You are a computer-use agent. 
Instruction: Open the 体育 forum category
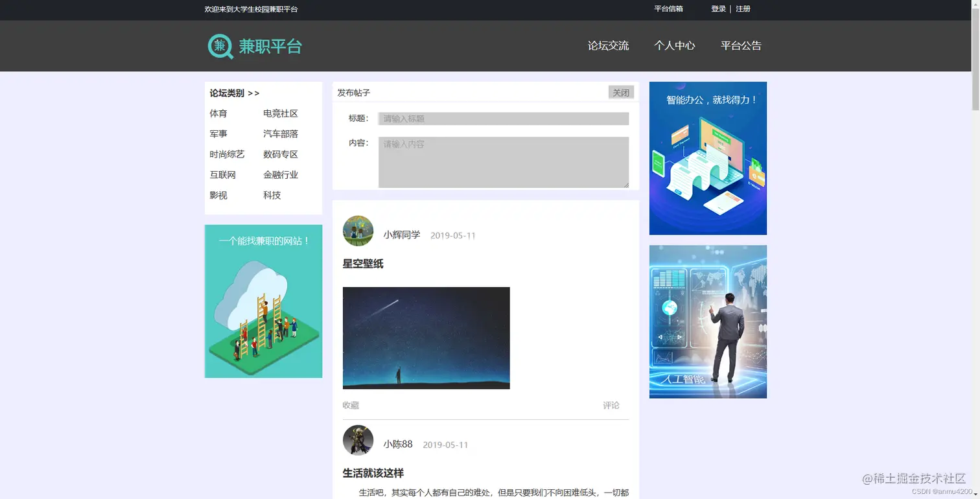(x=217, y=113)
